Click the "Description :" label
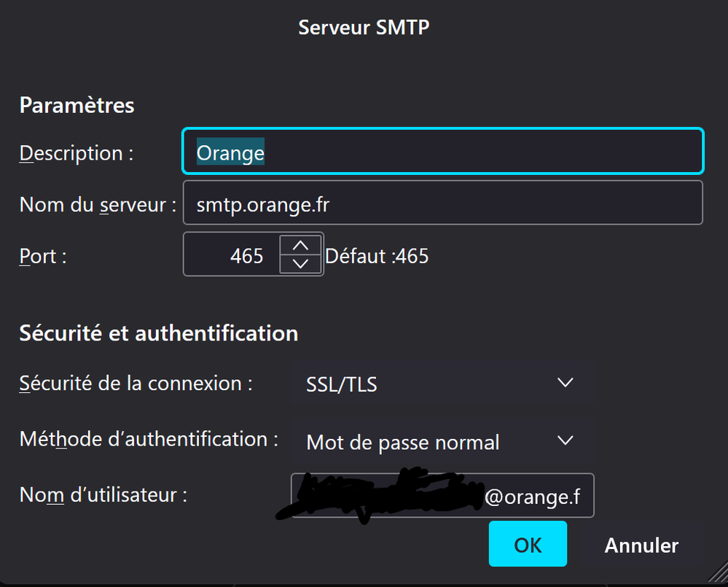Image resolution: width=728 pixels, height=587 pixels. pyautogui.click(x=77, y=153)
